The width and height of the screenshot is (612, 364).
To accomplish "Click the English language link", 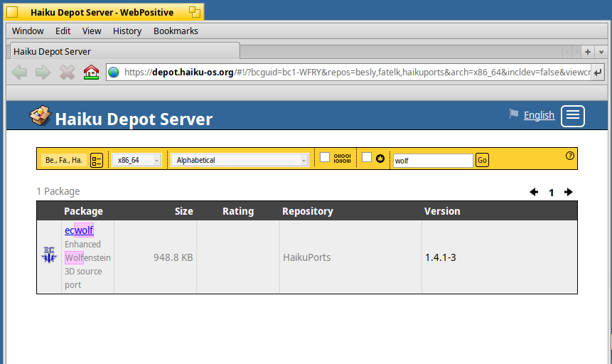I will click(x=539, y=115).
